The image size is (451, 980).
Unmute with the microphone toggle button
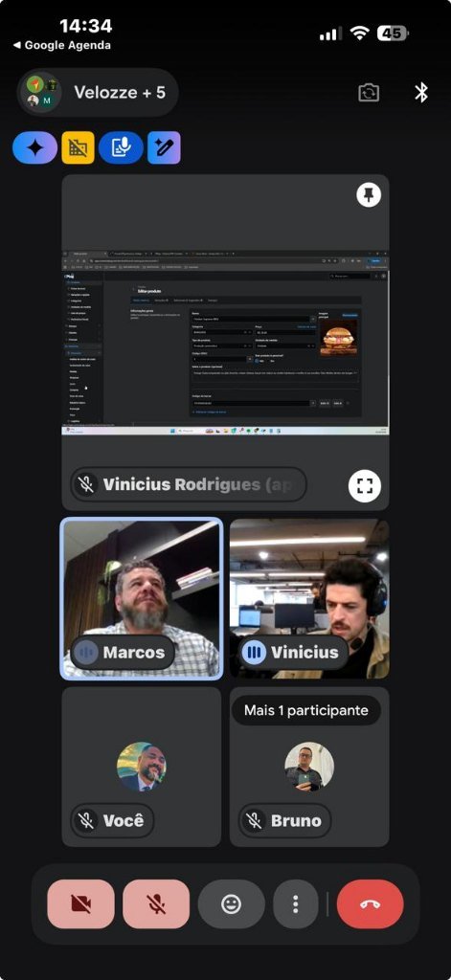coord(156,903)
